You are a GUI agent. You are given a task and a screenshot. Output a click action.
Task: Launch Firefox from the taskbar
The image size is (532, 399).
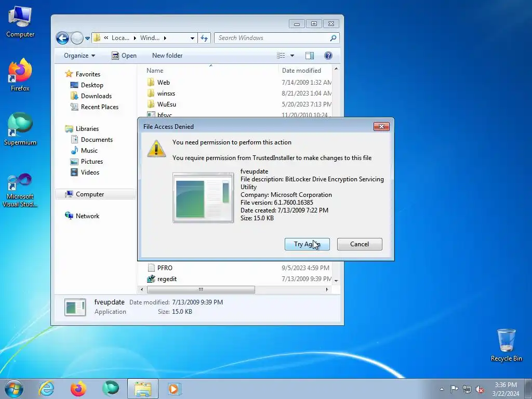tap(78, 389)
